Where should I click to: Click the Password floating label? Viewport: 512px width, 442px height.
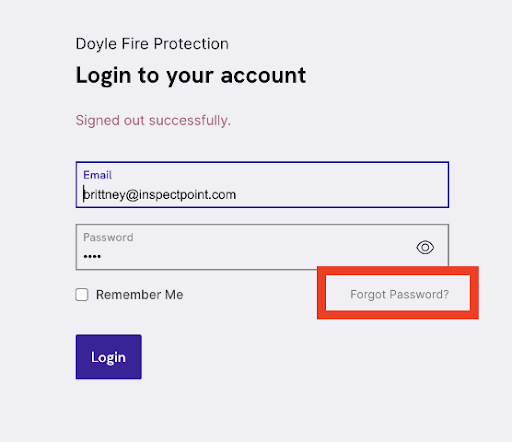[x=108, y=237]
